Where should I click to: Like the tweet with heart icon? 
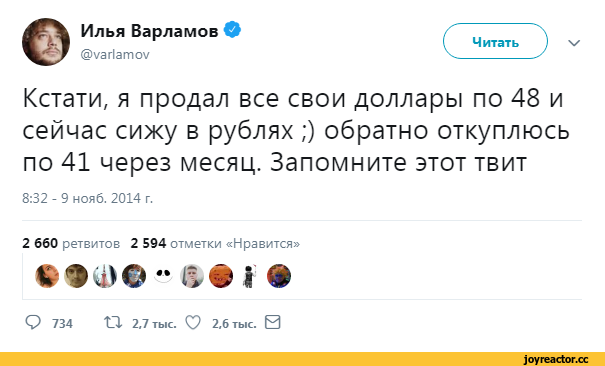click(x=193, y=322)
